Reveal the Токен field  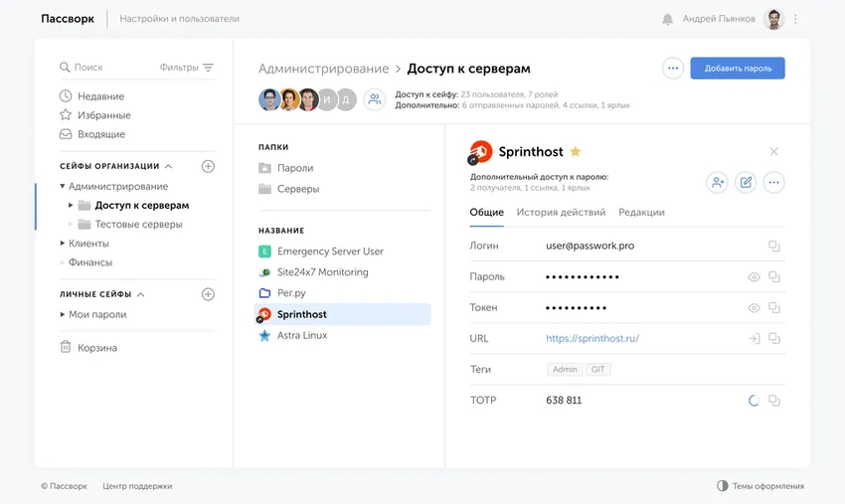point(754,308)
